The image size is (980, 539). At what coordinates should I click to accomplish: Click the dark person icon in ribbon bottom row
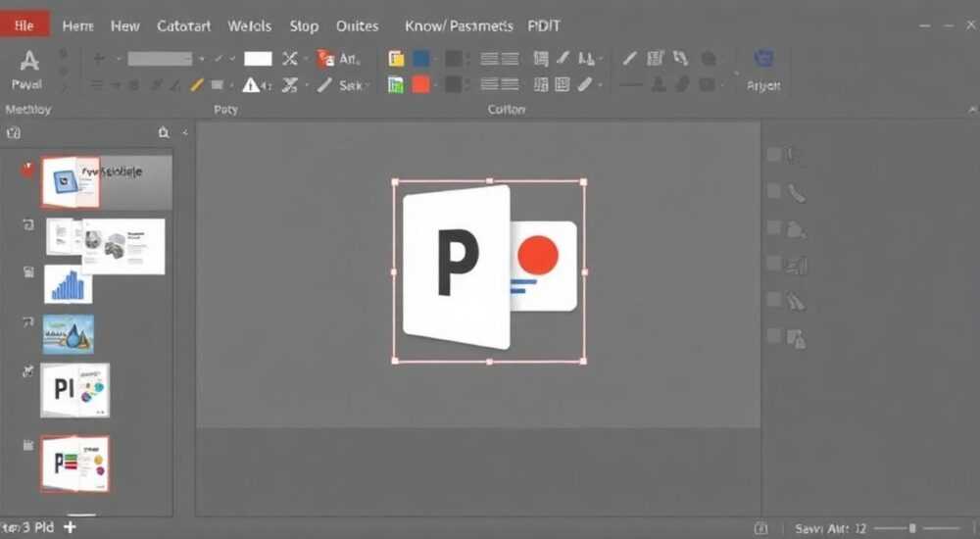(659, 84)
